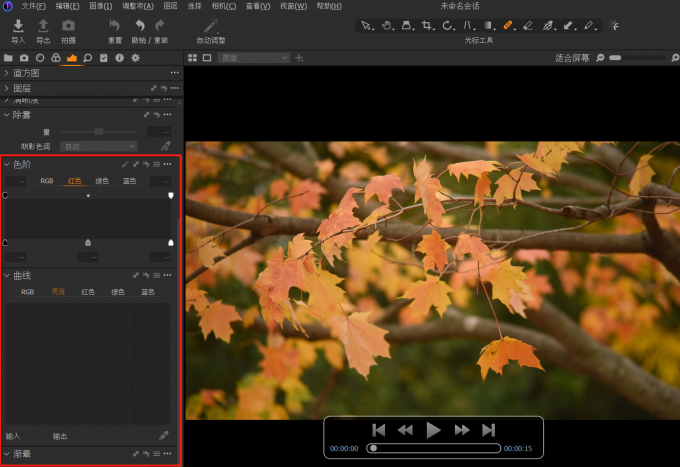Screen dimensions: 680x467
Task: Open the camera capture tool tab
Action: coord(24,58)
